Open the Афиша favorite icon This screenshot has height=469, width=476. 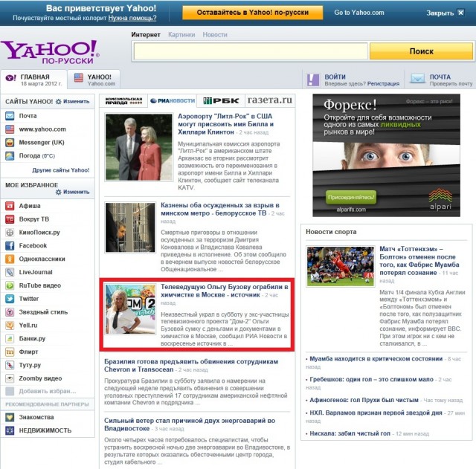pos(10,206)
